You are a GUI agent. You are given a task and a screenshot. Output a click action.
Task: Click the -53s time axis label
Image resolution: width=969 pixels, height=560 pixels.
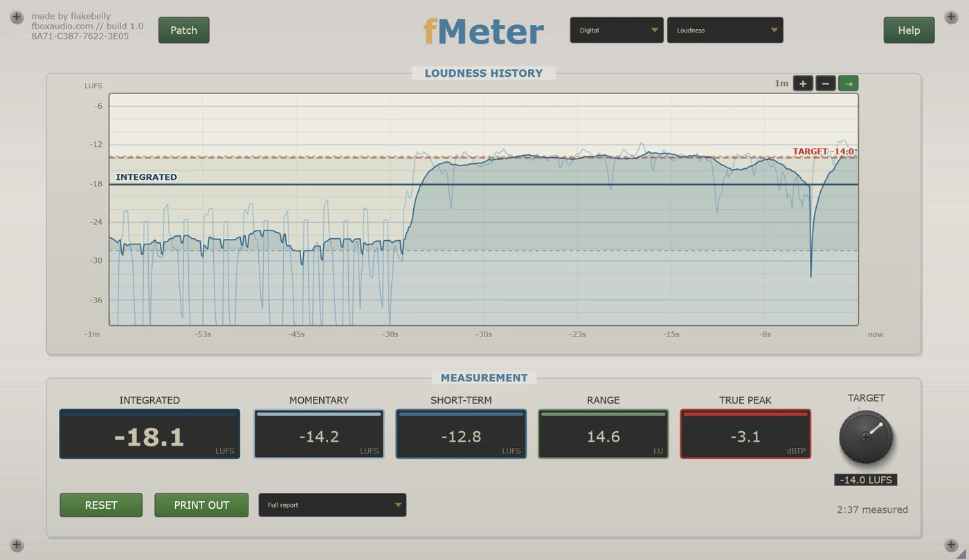202,334
